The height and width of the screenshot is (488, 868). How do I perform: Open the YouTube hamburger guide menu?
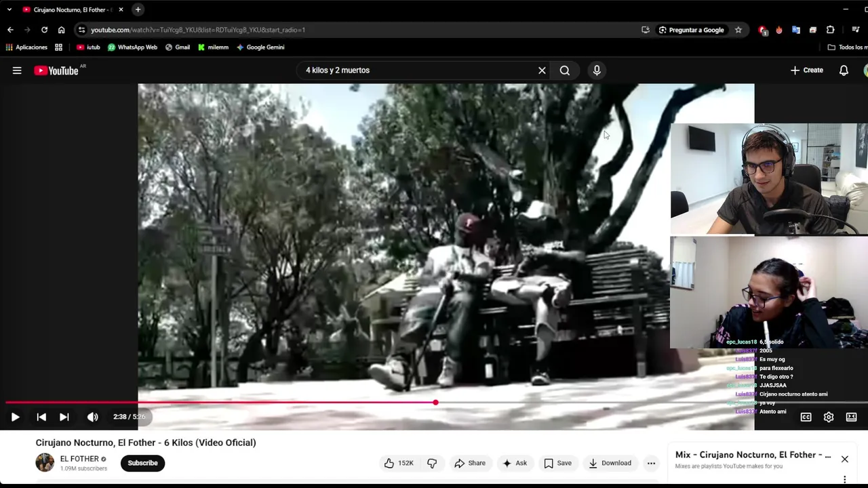[x=17, y=70]
